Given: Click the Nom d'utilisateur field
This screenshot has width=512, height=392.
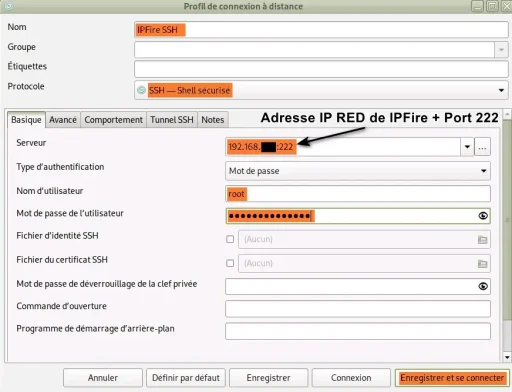Looking at the screenshot, I should tap(358, 194).
